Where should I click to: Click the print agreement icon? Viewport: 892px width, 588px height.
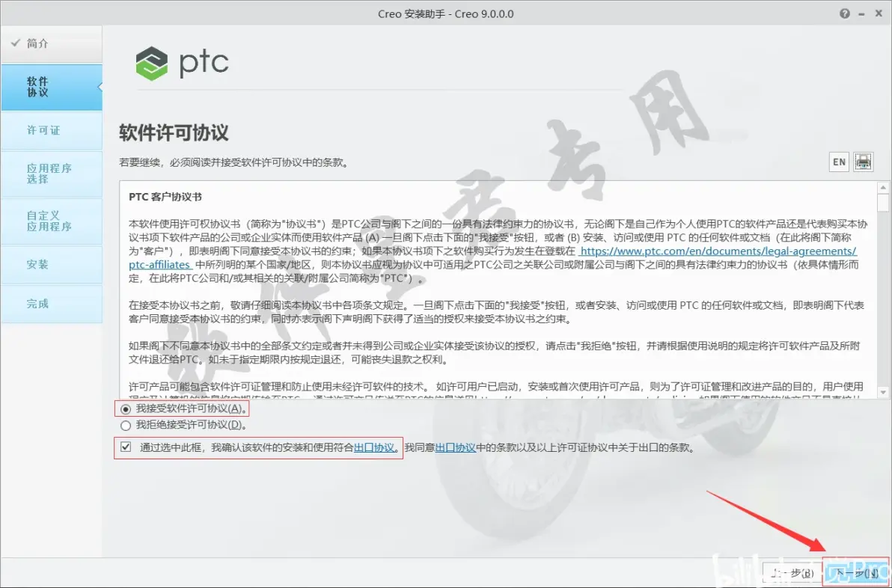[x=863, y=162]
